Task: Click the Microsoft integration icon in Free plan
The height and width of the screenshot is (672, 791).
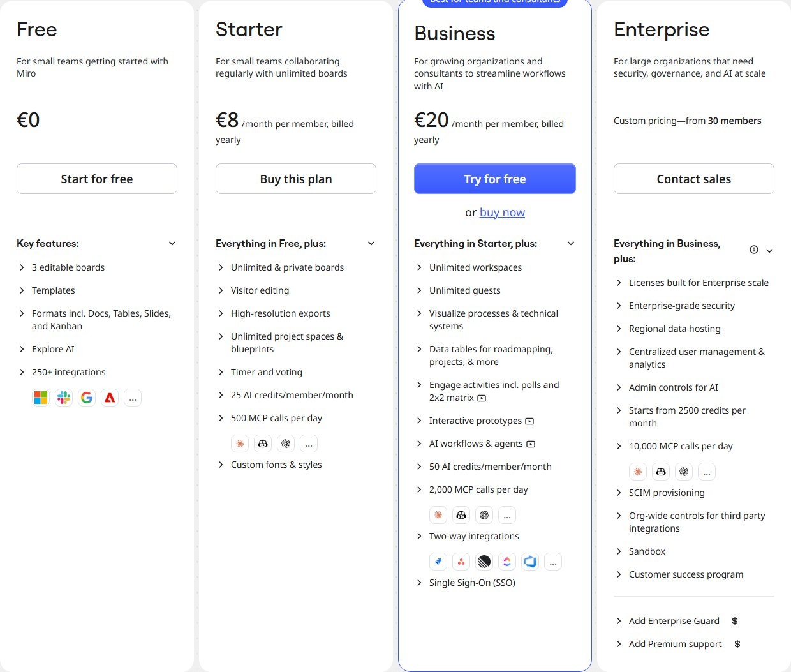Action: click(41, 398)
